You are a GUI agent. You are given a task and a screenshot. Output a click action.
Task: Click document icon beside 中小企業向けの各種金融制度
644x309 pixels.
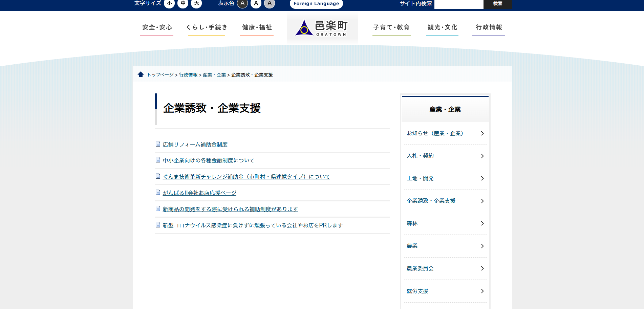(x=158, y=160)
